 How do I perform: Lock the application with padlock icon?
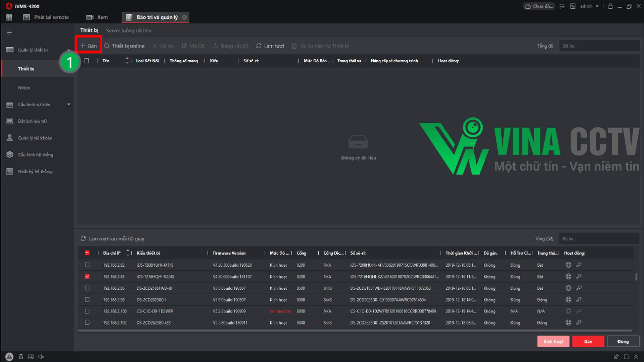[x=610, y=6]
